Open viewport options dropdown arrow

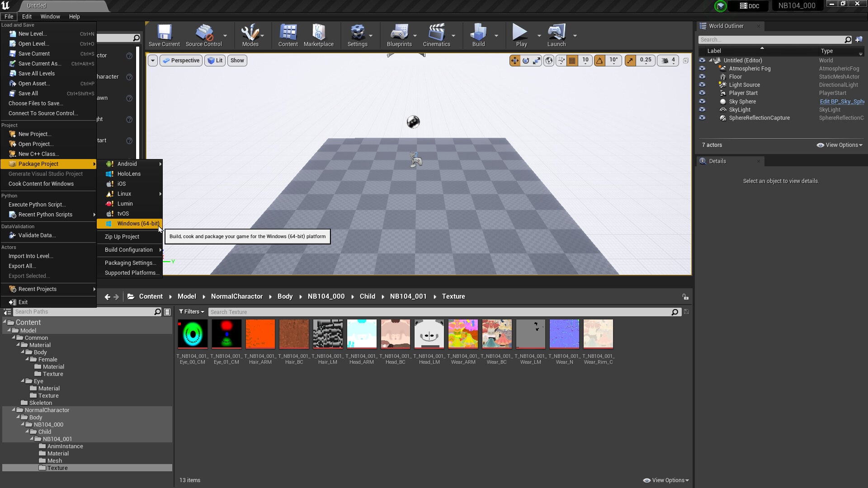153,61
